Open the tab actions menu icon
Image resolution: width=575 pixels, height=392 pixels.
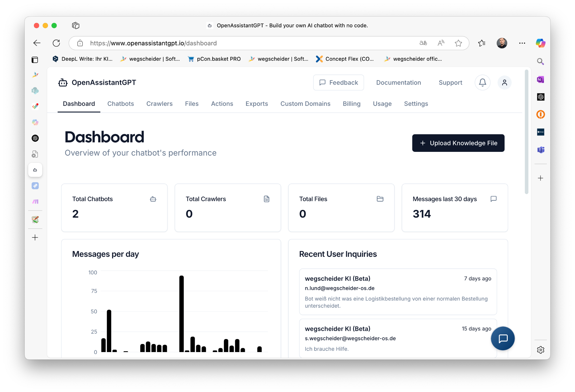76,25
